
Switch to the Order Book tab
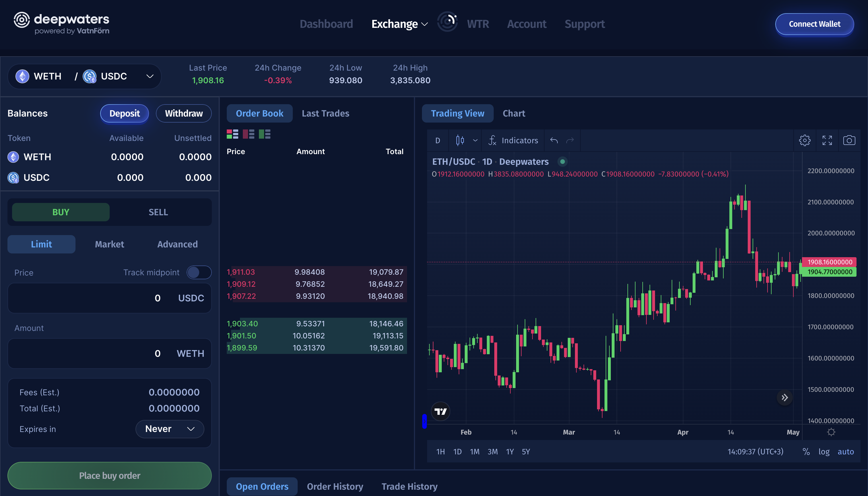(x=259, y=113)
